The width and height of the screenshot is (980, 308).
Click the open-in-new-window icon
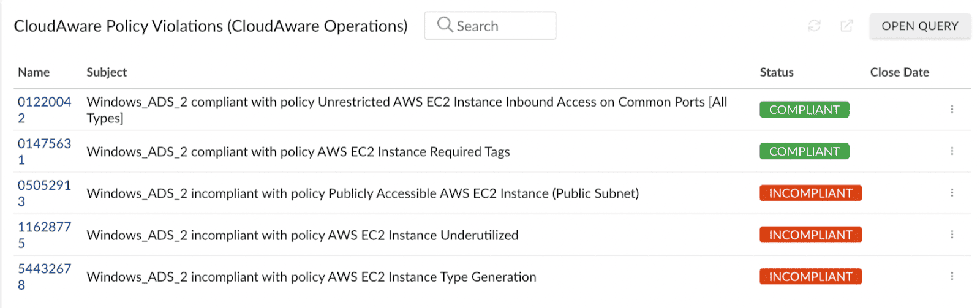(846, 26)
